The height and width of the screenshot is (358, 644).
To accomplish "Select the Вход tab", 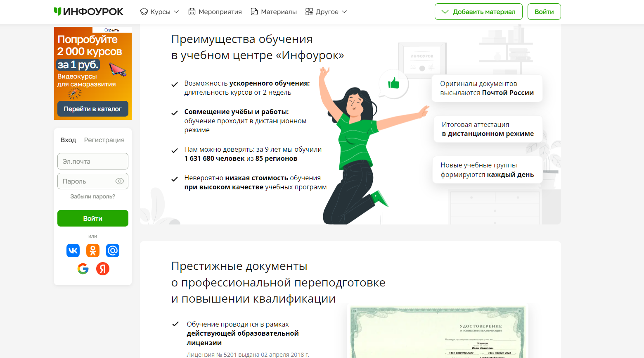I will point(68,140).
